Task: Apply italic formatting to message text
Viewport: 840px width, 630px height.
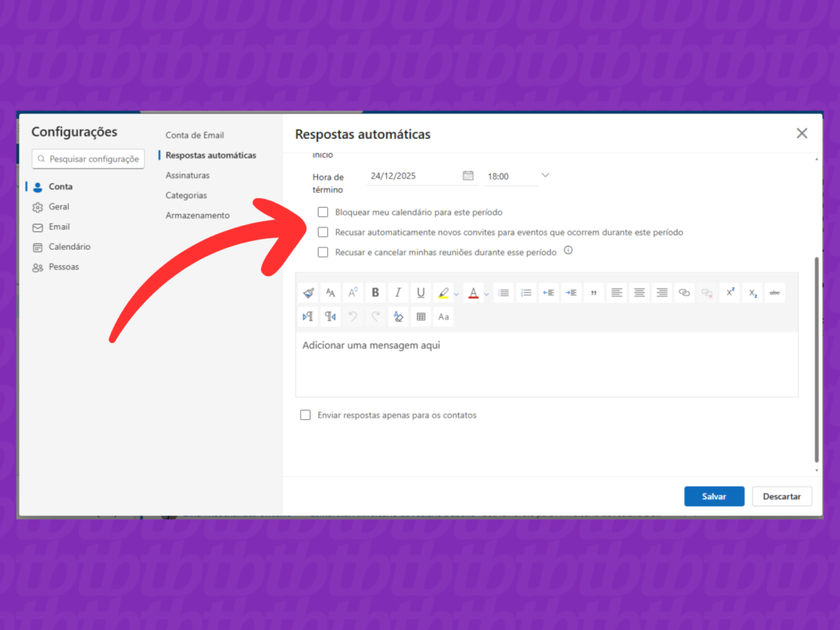Action: click(x=398, y=292)
